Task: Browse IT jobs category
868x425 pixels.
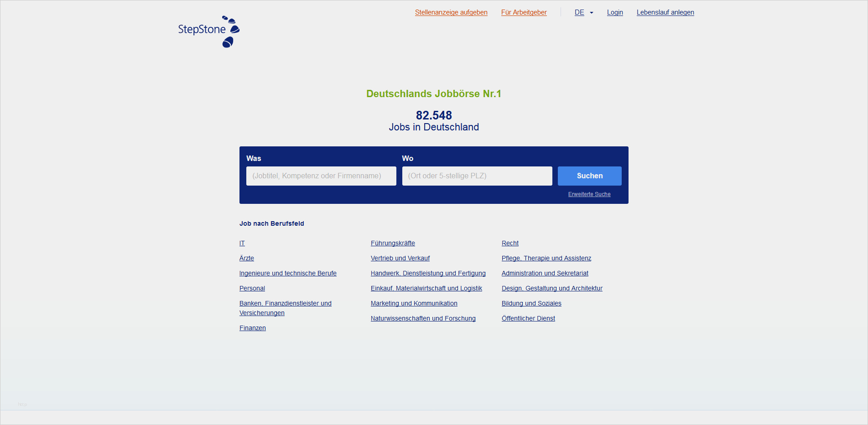Action: click(242, 243)
